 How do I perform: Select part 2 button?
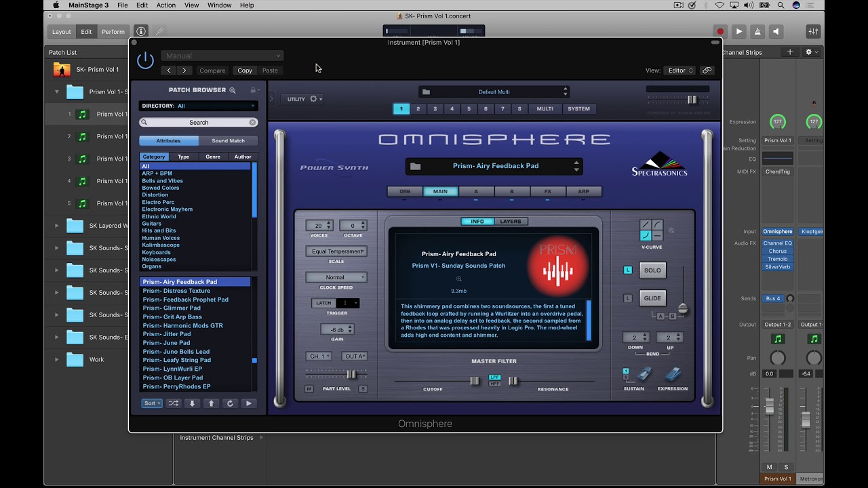coord(418,108)
